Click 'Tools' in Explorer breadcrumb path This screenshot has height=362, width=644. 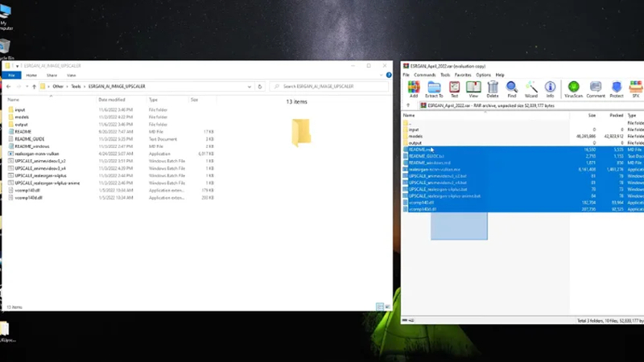click(76, 87)
